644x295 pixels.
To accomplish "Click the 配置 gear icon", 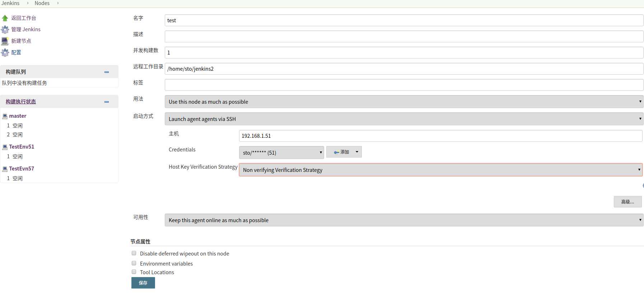I will [5, 52].
